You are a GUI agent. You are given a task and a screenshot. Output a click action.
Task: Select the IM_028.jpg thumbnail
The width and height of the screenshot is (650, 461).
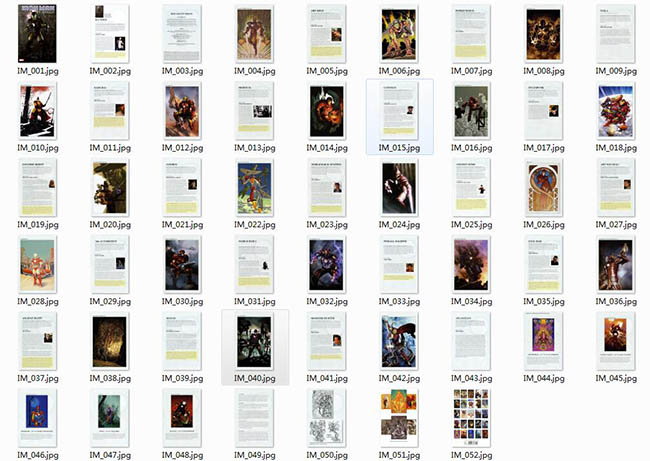[x=37, y=264]
